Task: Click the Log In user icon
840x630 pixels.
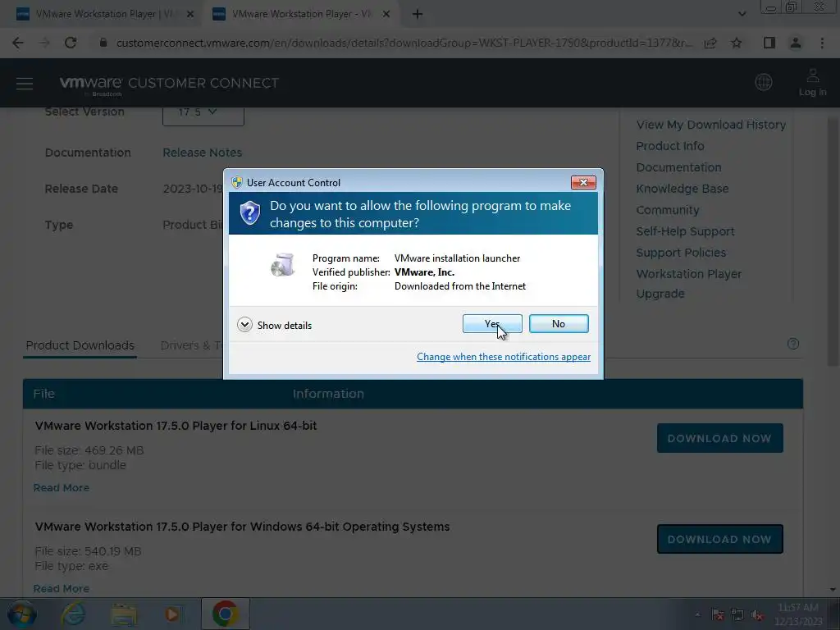Action: (x=813, y=83)
